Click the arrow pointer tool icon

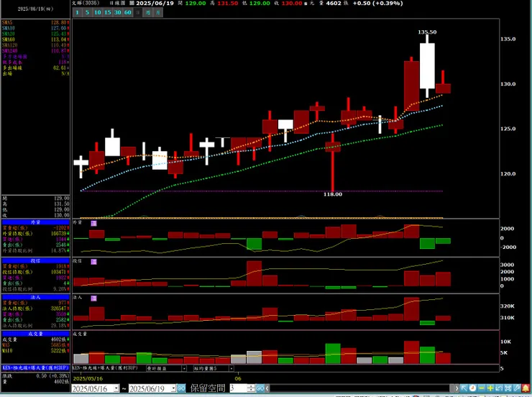464,388
